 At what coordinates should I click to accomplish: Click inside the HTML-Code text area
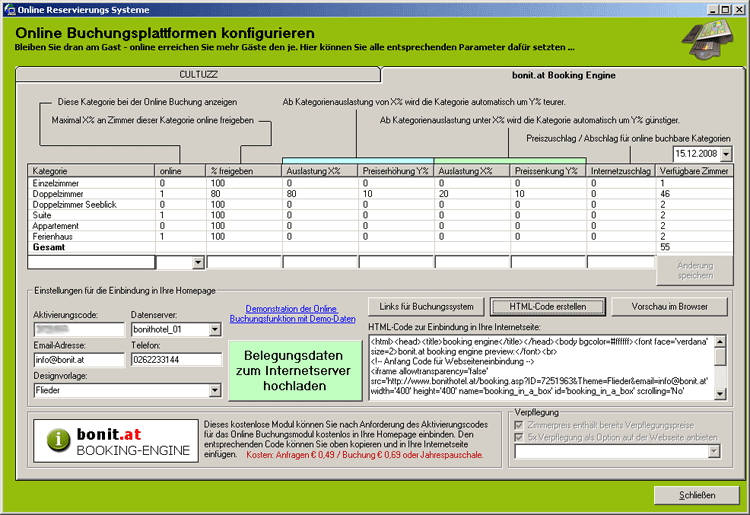point(541,367)
